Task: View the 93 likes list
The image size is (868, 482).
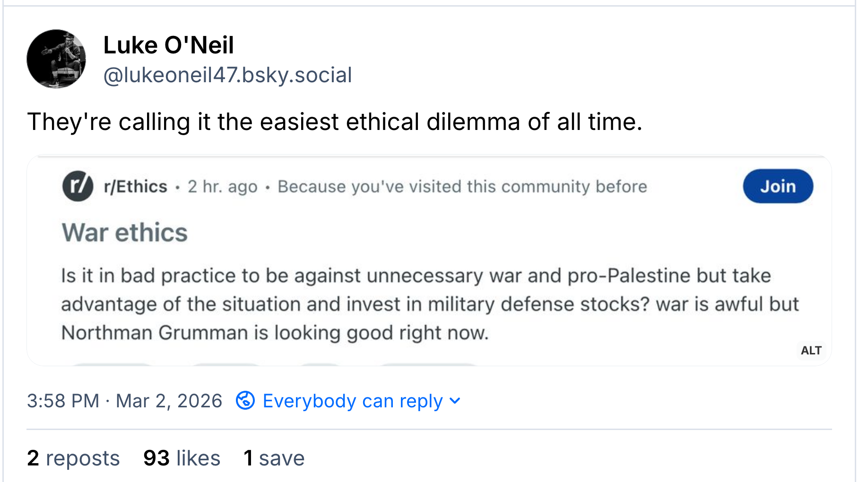Action: 182,458
